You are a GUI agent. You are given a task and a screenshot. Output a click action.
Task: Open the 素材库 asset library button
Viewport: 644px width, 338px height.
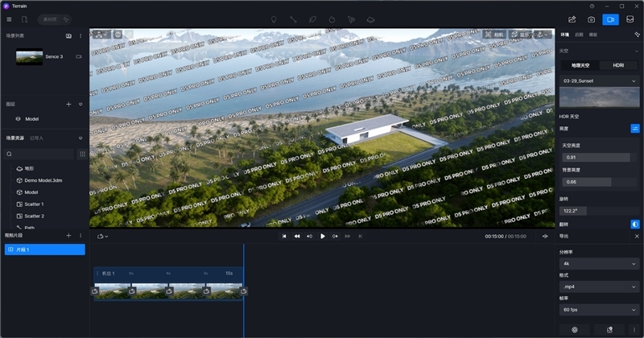(54, 19)
